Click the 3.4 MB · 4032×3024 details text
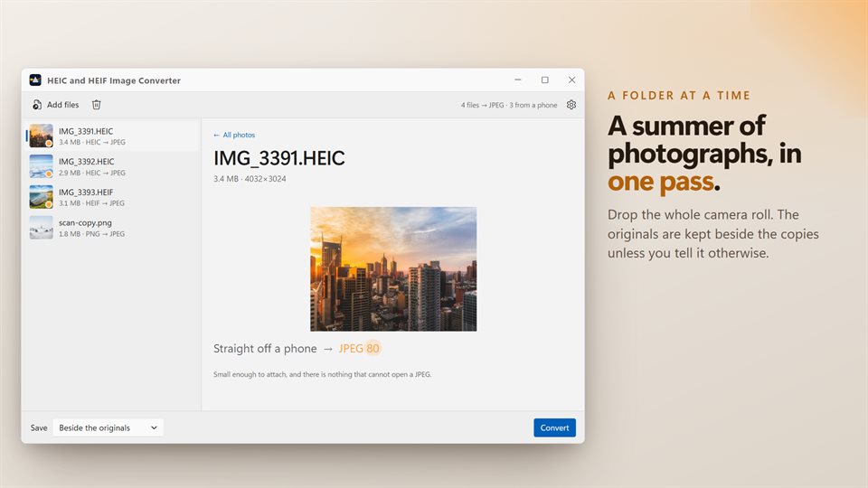This screenshot has height=488, width=868. tap(250, 179)
